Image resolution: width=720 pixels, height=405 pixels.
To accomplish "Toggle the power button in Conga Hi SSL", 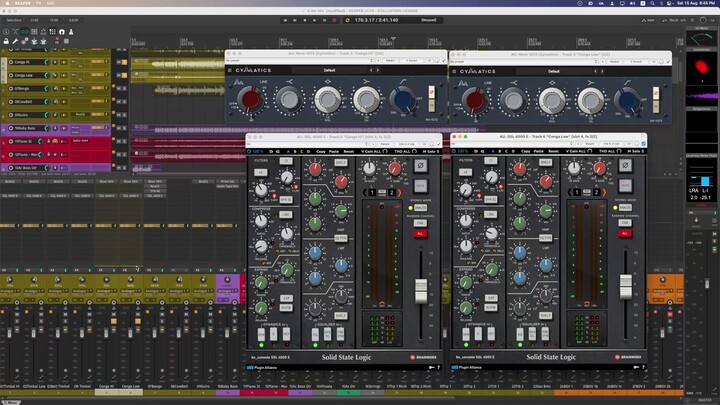I will click(x=249, y=151).
